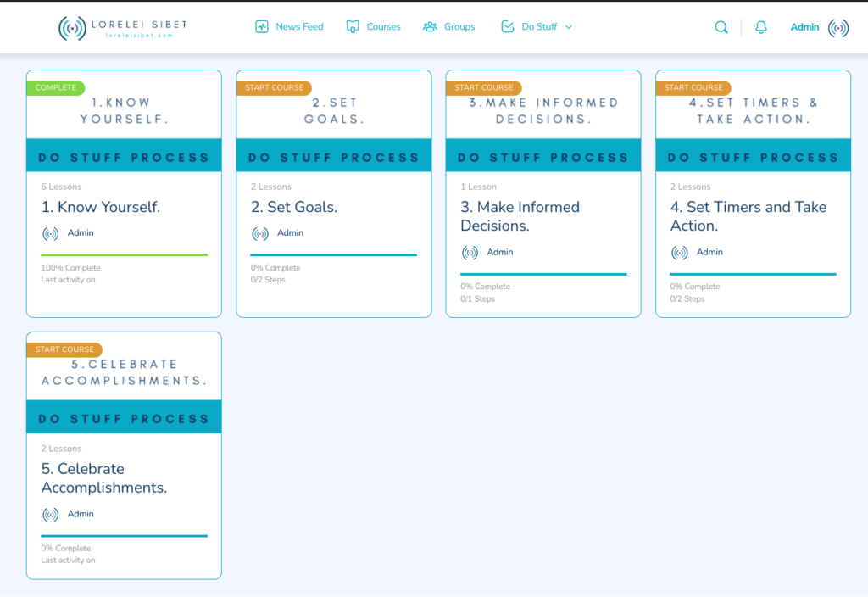Click 'Last activity on' in Celebrate Accomplishments card
The width and height of the screenshot is (868, 597).
68,561
